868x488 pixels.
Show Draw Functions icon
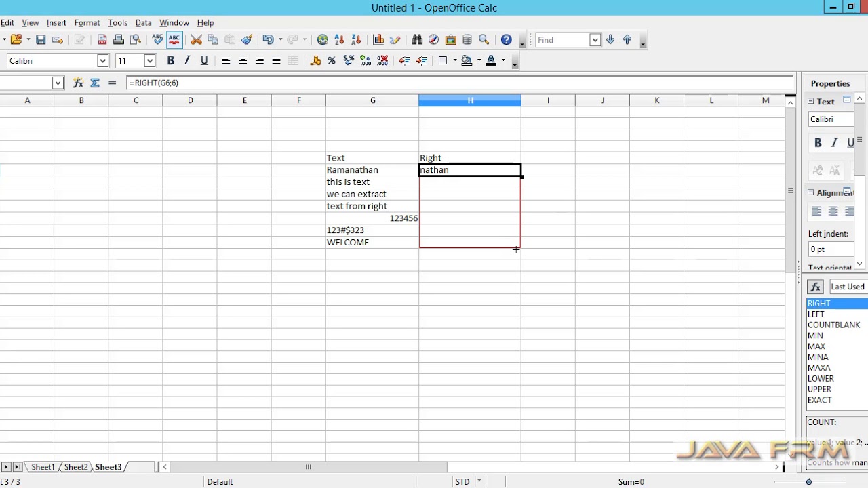pos(395,40)
